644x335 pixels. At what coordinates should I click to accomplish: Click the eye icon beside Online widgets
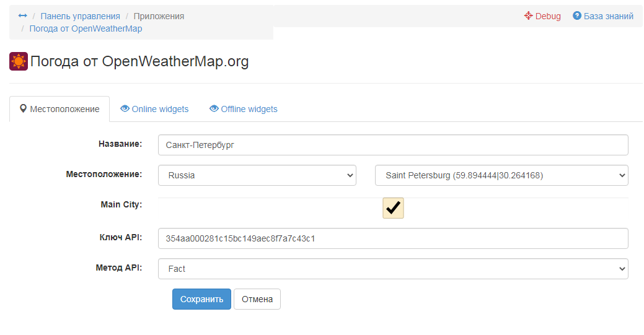click(125, 109)
